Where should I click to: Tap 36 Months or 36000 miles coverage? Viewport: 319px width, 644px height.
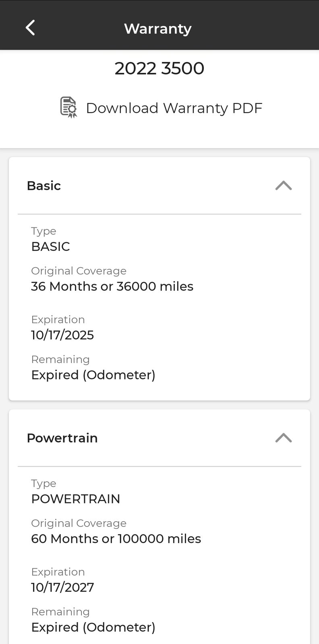pos(112,286)
